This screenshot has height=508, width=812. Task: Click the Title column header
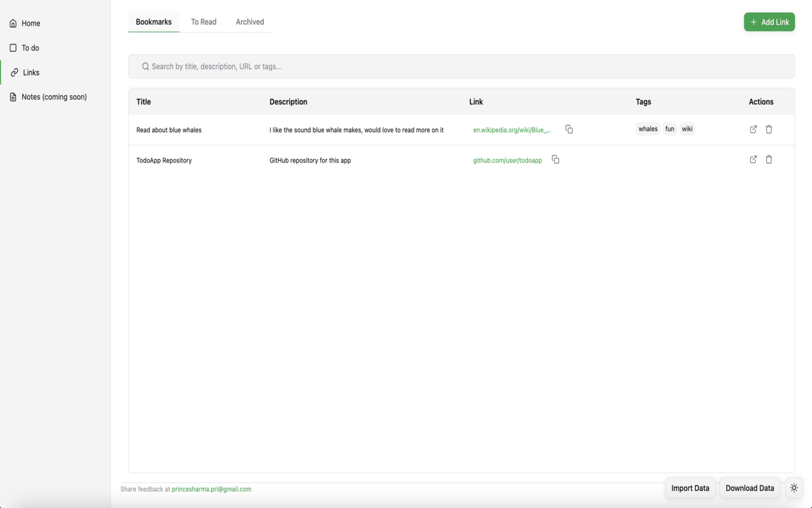point(143,102)
